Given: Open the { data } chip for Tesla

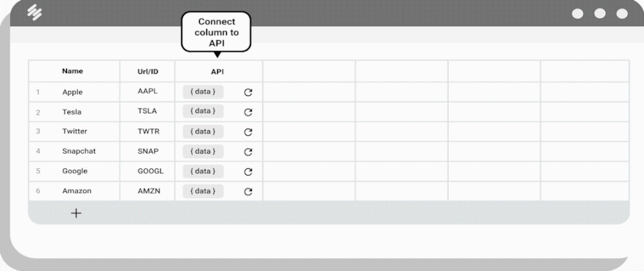Looking at the screenshot, I should (203, 111).
